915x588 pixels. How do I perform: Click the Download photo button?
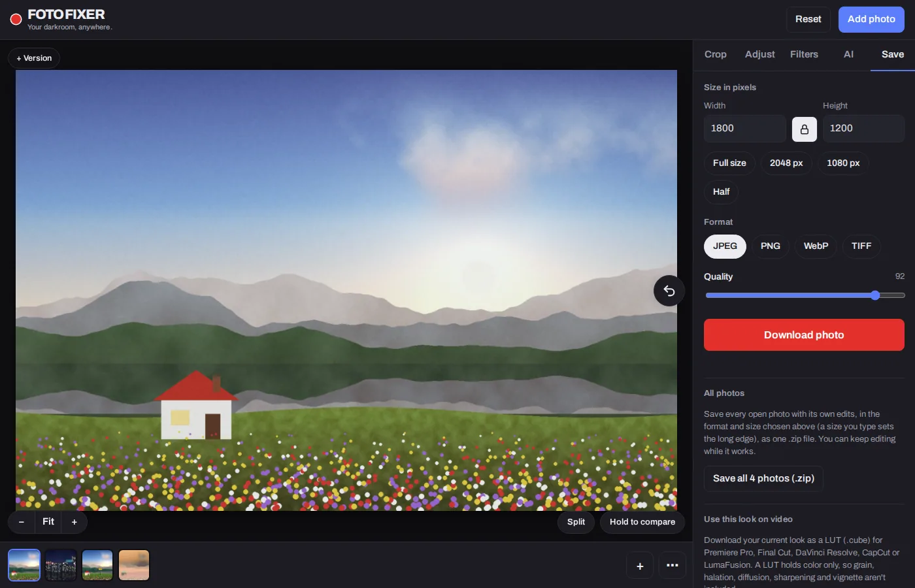pyautogui.click(x=804, y=335)
